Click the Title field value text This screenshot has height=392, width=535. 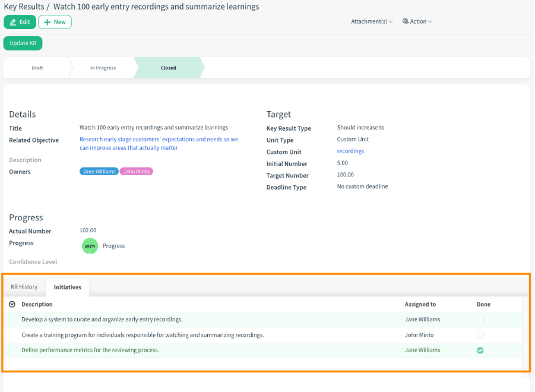(154, 128)
